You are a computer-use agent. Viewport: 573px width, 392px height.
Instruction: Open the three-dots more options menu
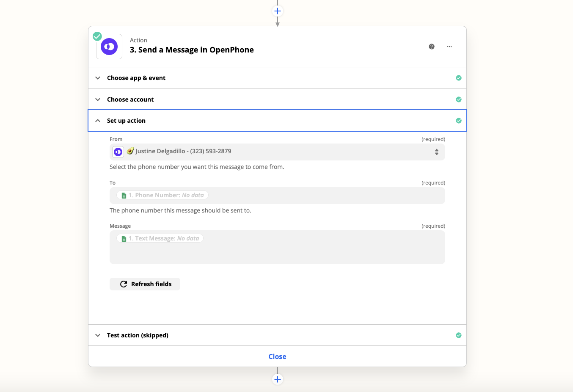click(449, 47)
